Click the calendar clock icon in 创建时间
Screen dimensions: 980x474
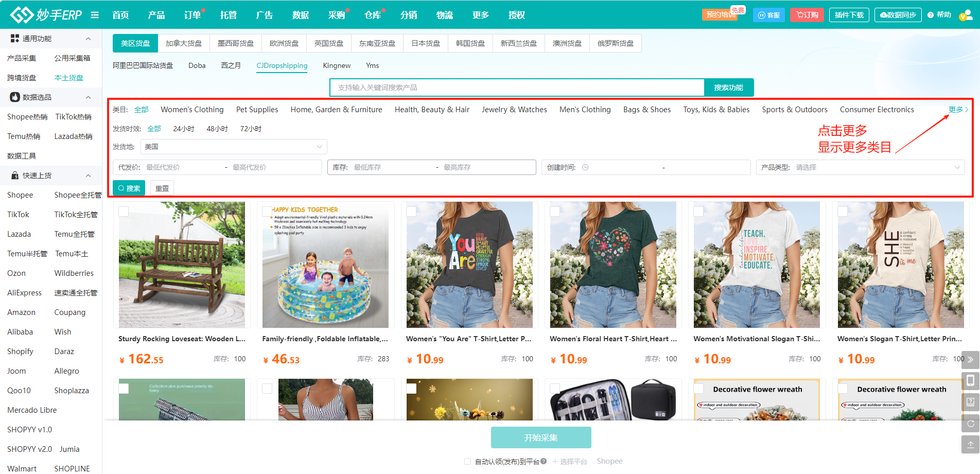click(x=585, y=167)
